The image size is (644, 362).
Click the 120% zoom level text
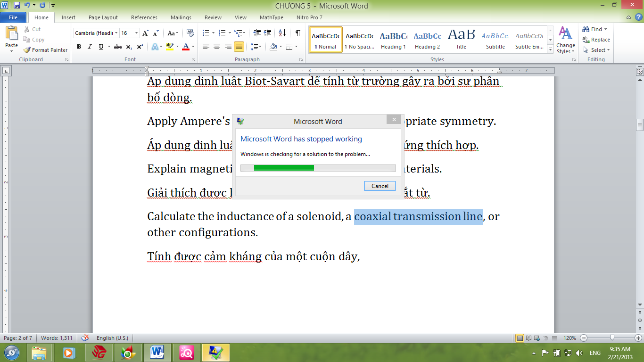pyautogui.click(x=570, y=338)
